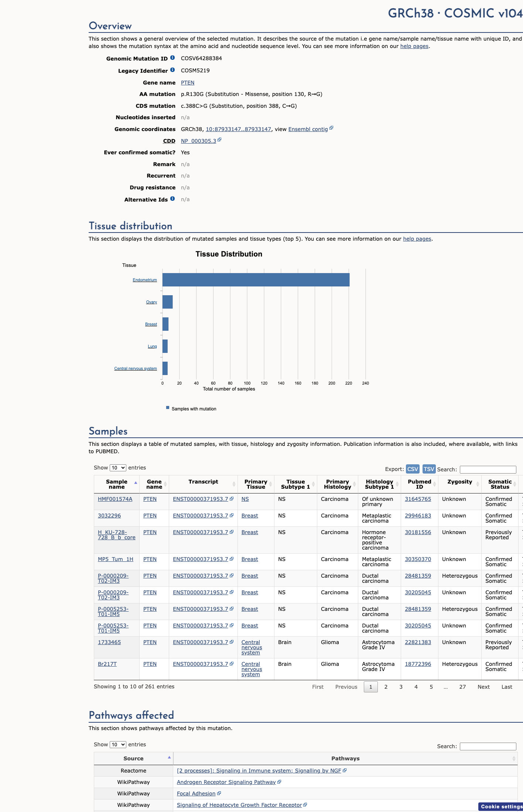Open Pubmed ID 31645765

coord(418,499)
